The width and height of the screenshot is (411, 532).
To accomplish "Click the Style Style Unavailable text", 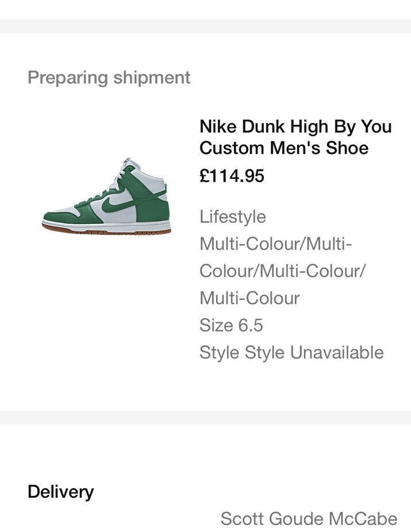I will [x=291, y=352].
